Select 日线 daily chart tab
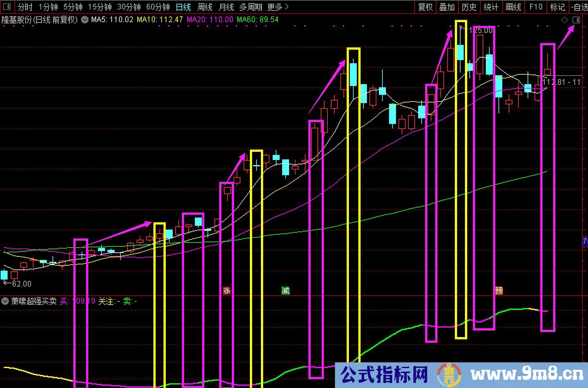588x388 pixels. pyautogui.click(x=183, y=7)
